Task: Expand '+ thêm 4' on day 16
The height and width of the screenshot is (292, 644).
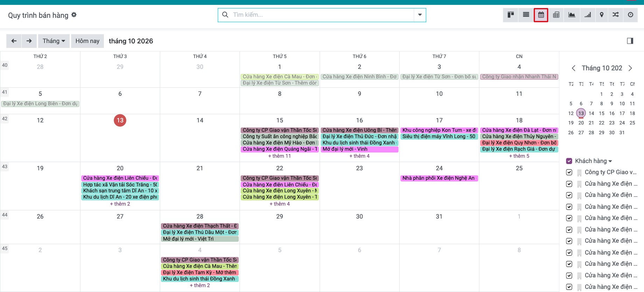Action: click(x=359, y=156)
